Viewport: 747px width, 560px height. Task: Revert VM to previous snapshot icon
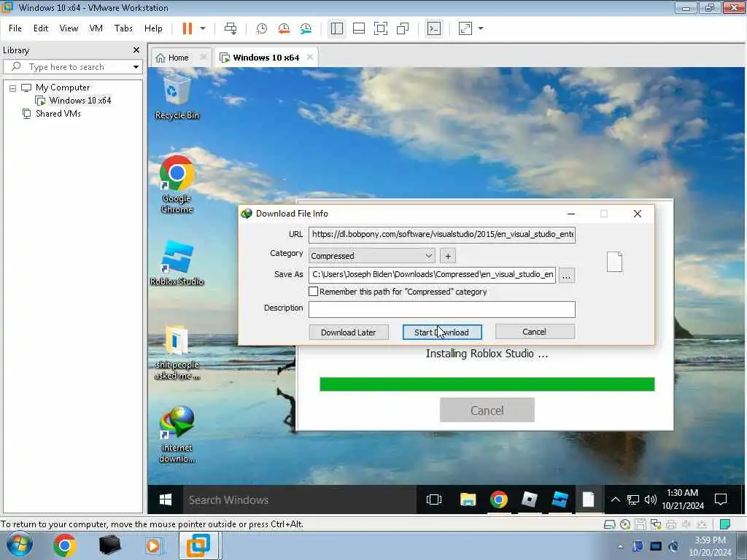[x=284, y=28]
